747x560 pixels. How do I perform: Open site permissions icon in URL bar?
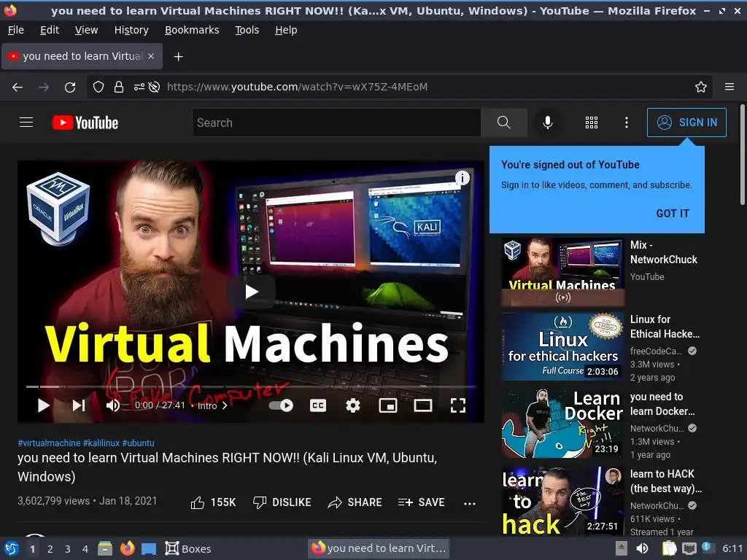click(x=139, y=87)
